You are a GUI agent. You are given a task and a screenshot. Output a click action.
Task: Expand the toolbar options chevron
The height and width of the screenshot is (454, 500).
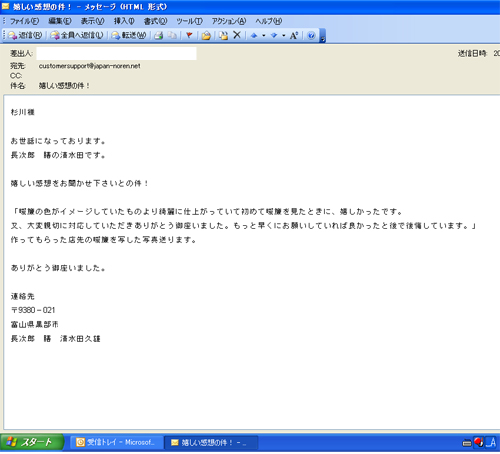pos(322,36)
